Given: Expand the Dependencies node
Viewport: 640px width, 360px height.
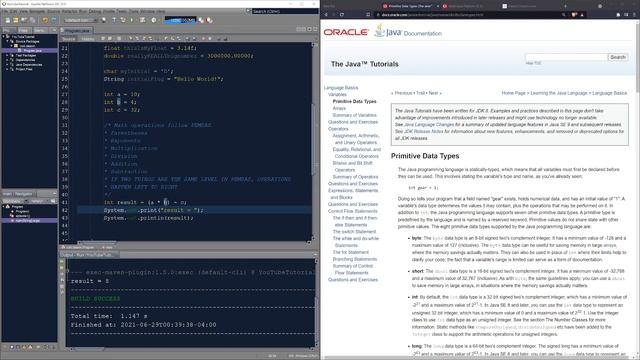Looking at the screenshot, I should (7, 60).
